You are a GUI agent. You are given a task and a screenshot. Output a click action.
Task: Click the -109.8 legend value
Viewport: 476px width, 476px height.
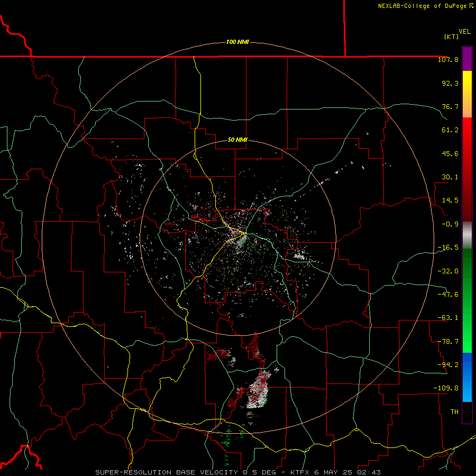[446, 388]
